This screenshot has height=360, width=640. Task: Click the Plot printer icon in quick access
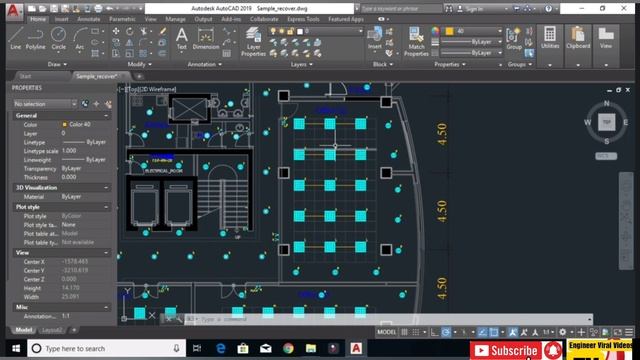98,8
